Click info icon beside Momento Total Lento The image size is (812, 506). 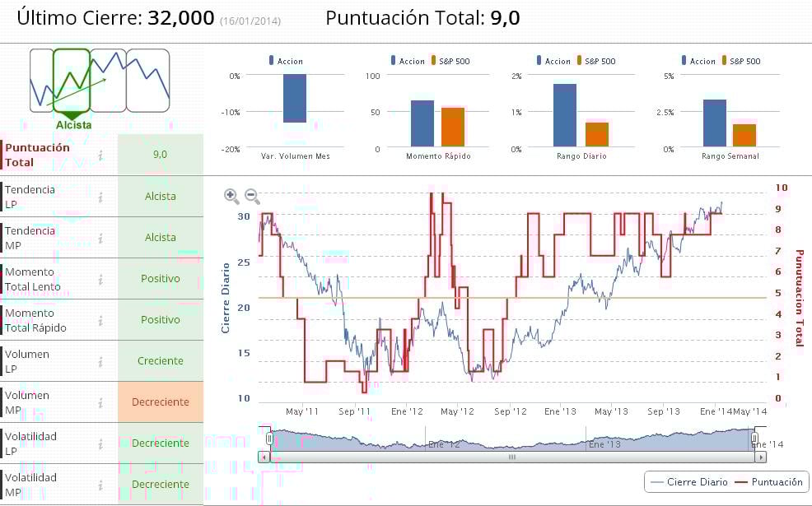100,280
